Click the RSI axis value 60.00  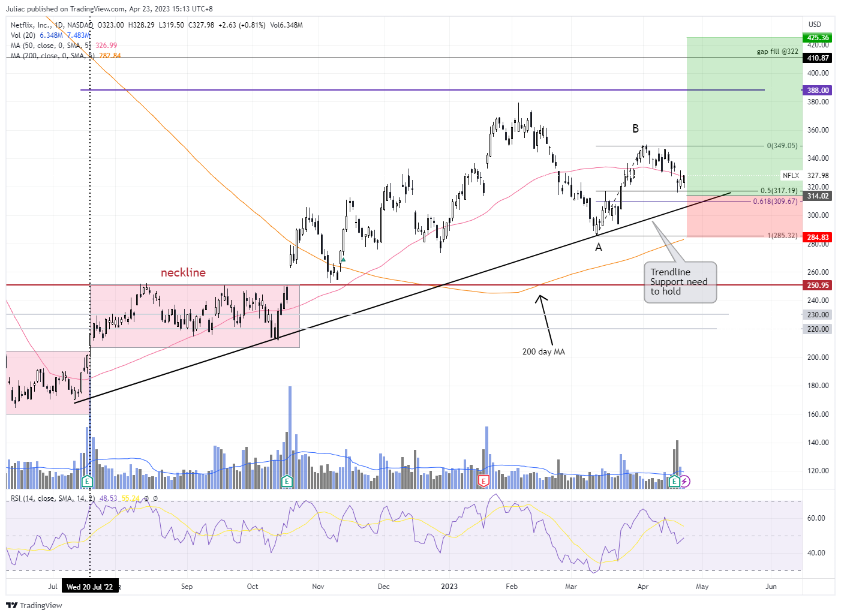[x=816, y=518]
